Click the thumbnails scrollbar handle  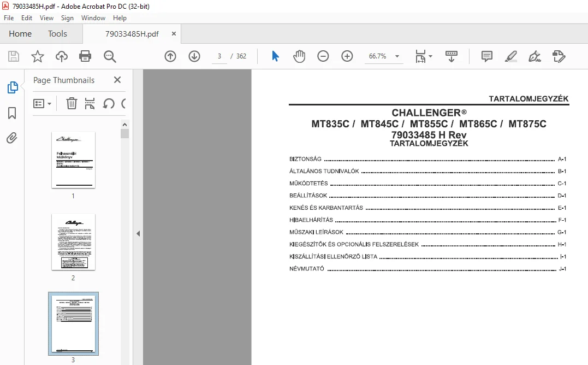(125, 133)
